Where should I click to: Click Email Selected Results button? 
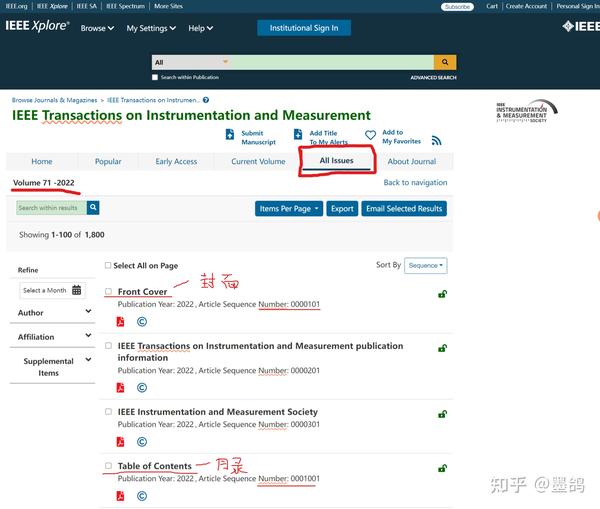coord(404,209)
